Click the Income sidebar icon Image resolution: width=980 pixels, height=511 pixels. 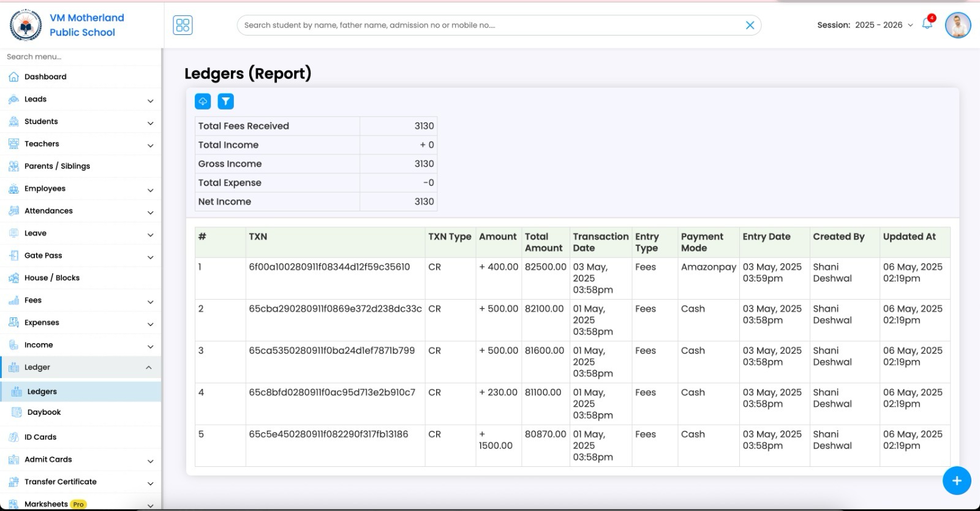pyautogui.click(x=13, y=345)
